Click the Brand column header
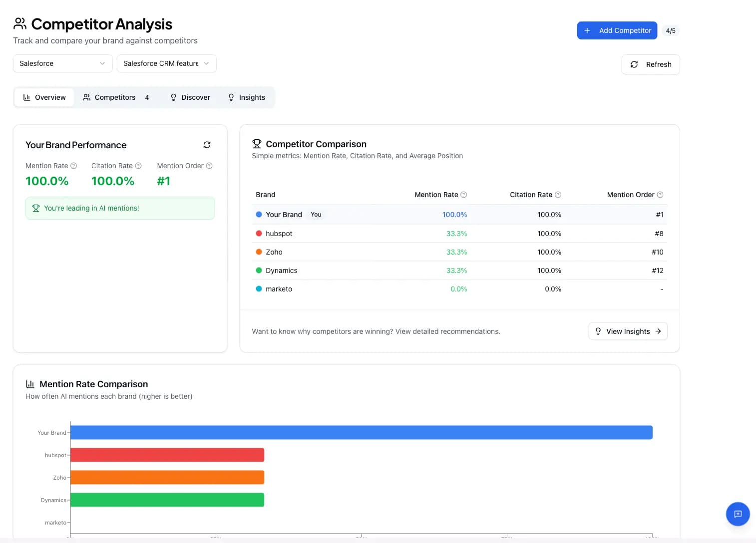The height and width of the screenshot is (543, 756). 266,195
